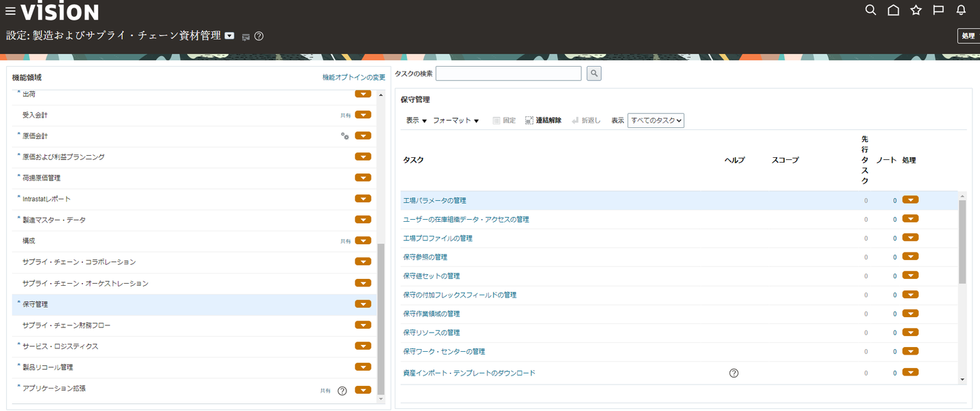This screenshot has width=980, height=411.
Task: Open actions dropdown for 保守管理 functional area row
Action: pos(363,304)
